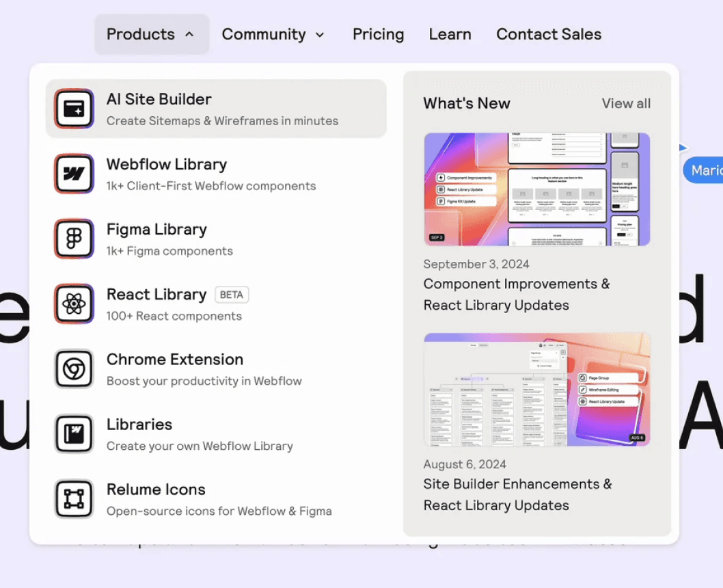Screen dimensions: 723x588
Task: Select Contact Sales in navigation
Action: coord(549,34)
